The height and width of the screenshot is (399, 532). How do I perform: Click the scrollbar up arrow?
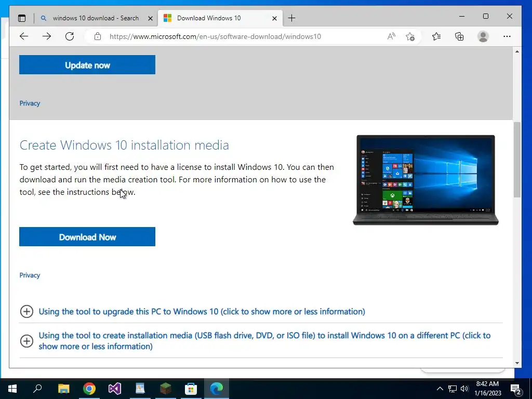517,51
